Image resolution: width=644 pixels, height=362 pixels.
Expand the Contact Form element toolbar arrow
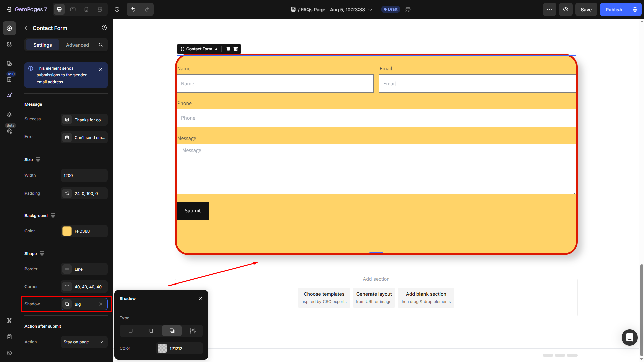pos(216,49)
